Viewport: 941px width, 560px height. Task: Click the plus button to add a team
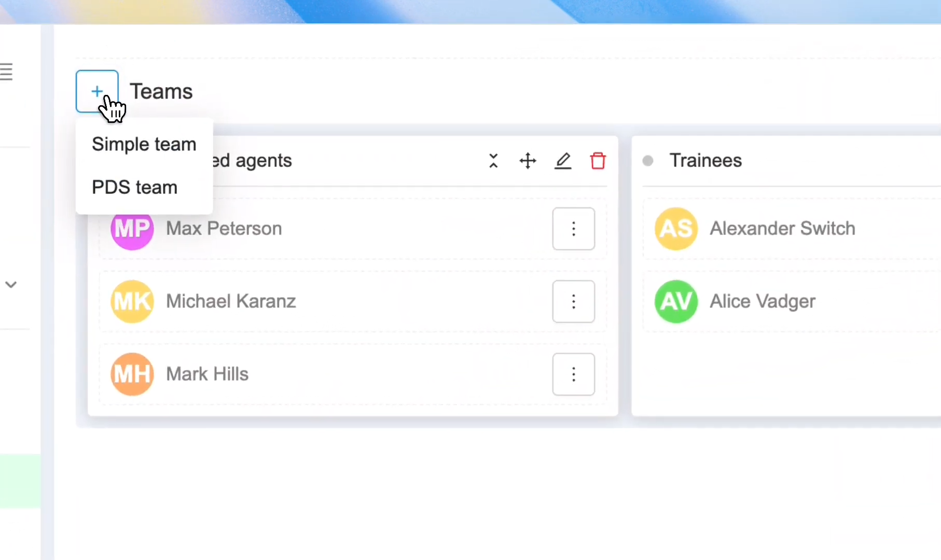[x=97, y=91]
